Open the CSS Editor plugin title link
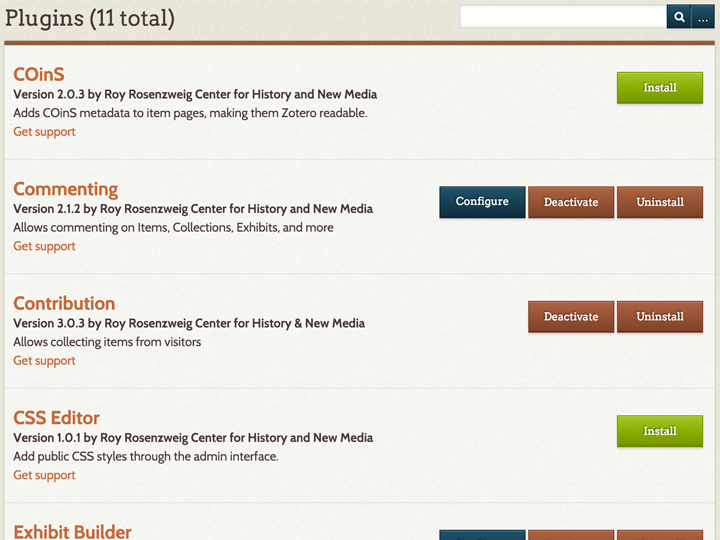The height and width of the screenshot is (540, 720). click(x=56, y=418)
